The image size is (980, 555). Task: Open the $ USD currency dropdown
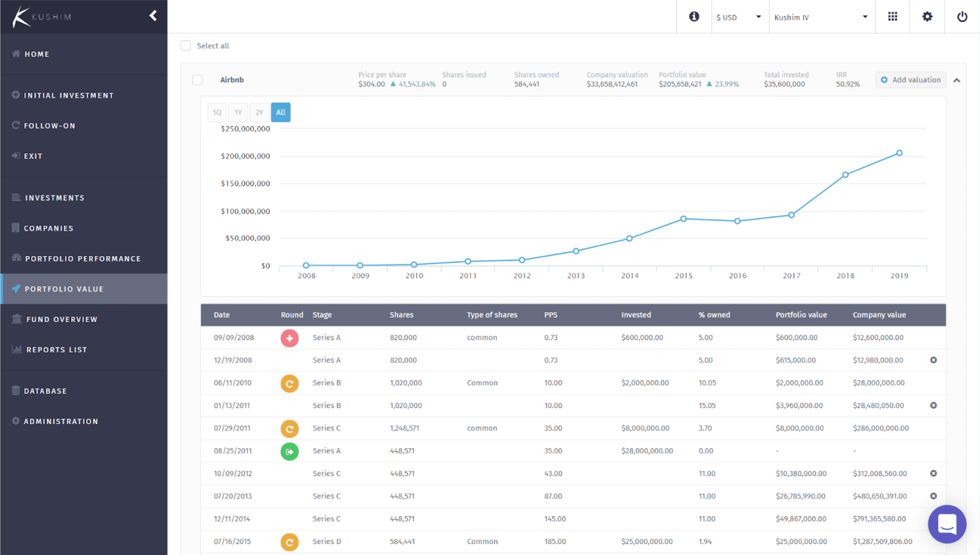coord(740,17)
